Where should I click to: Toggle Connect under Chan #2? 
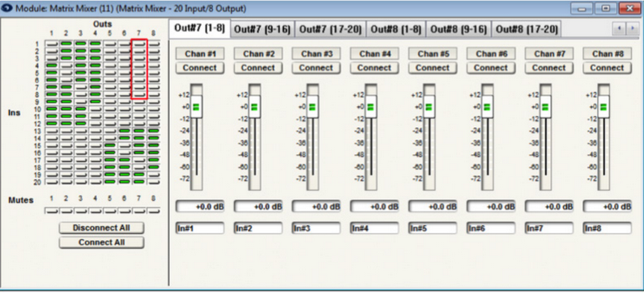pos(258,68)
